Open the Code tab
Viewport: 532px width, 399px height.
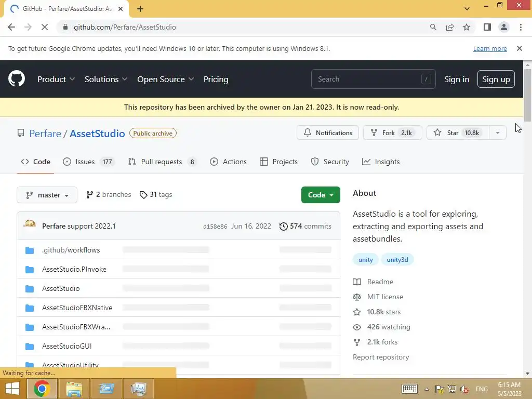[x=36, y=162]
